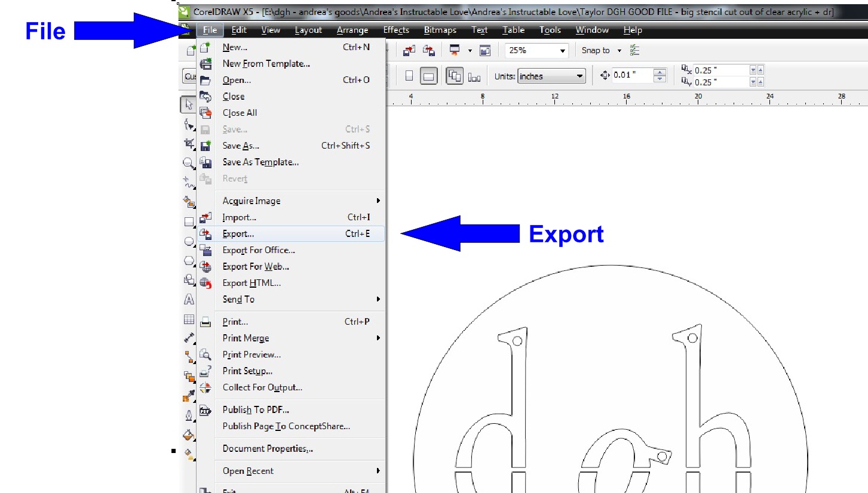Choose Collect For Output... menu entry
Image resolution: width=868 pixels, height=493 pixels.
pos(291,387)
